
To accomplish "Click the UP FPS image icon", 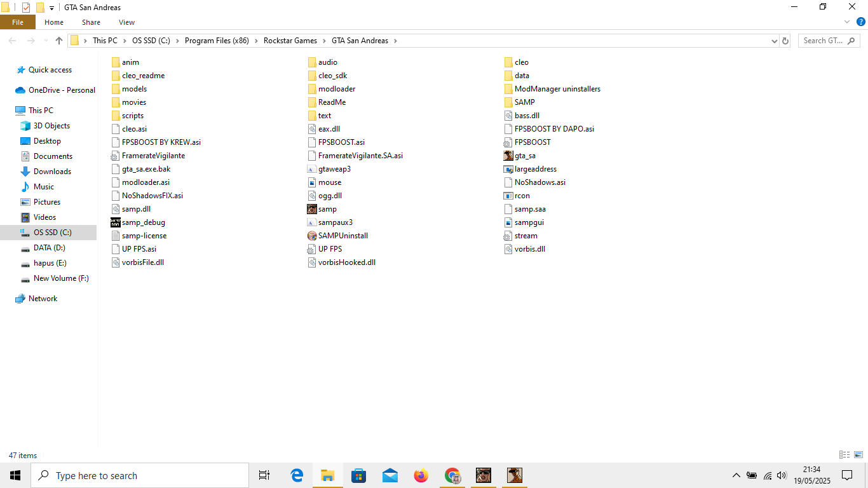I will 312,249.
